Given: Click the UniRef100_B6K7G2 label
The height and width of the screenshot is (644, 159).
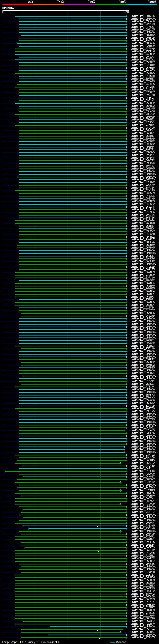Looking at the screenshot, I should [x=143, y=463].
